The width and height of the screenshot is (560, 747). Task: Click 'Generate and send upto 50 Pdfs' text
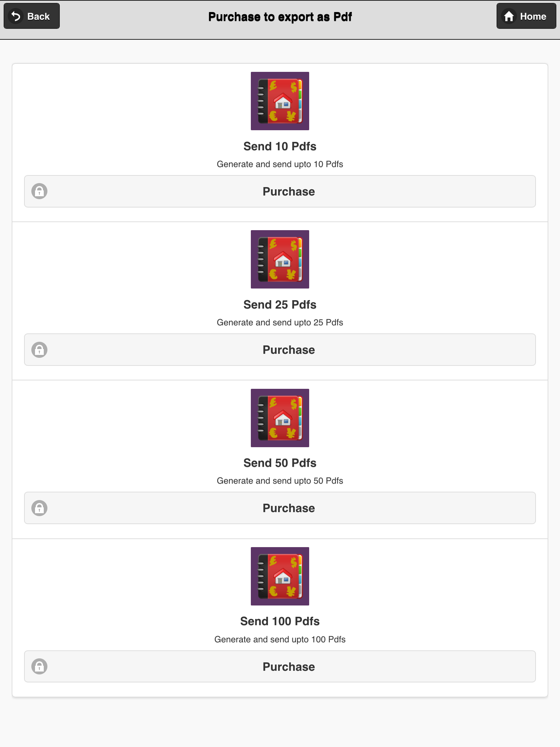pos(280,481)
